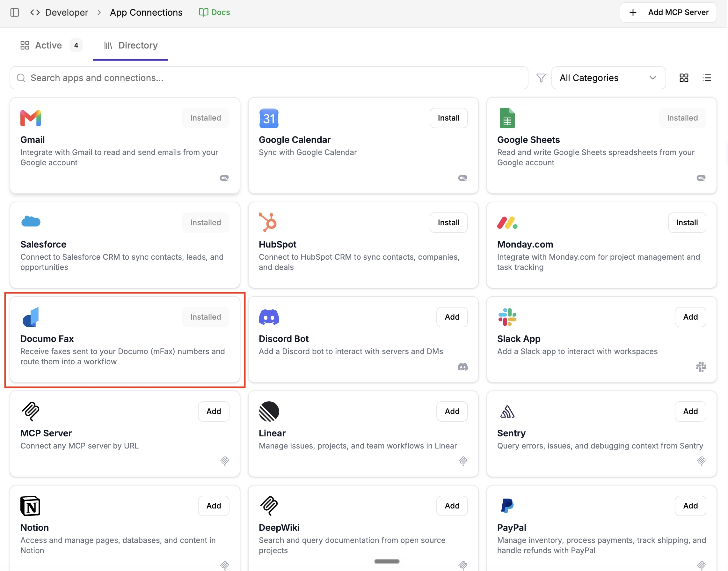Image resolution: width=728 pixels, height=571 pixels.
Task: Click small Discord badge on Discord Bot card
Action: [x=463, y=367]
